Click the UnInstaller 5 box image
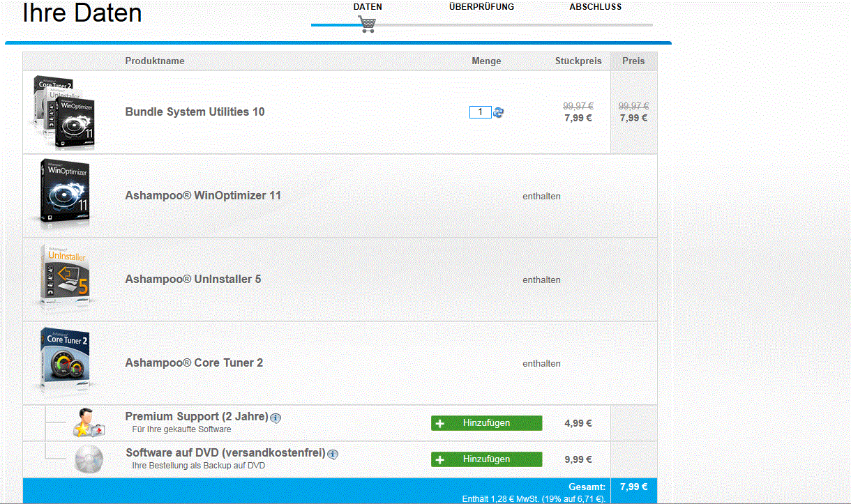Screen dimensions: 851x504 point(63,279)
